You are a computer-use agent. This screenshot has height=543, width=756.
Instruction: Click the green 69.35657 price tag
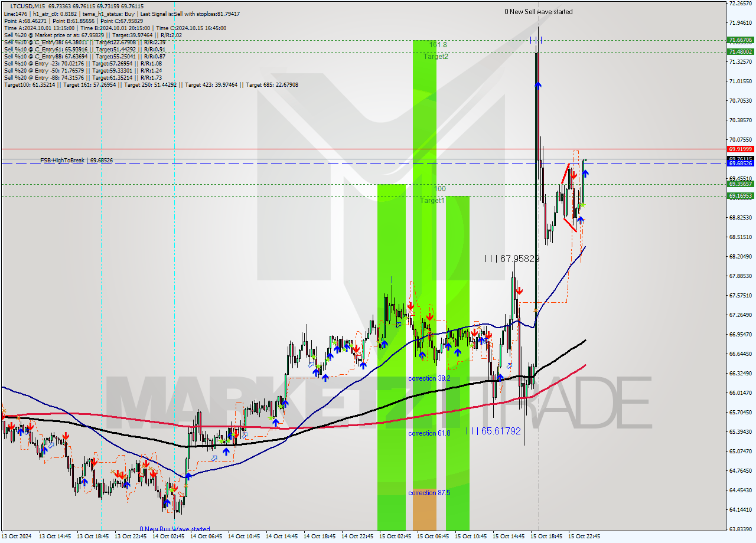click(x=741, y=184)
